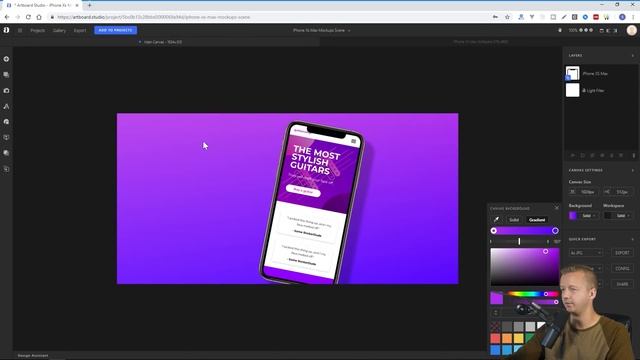Collapse the Canvas Settings panel
Screen dimensions: 640x360
click(x=633, y=170)
